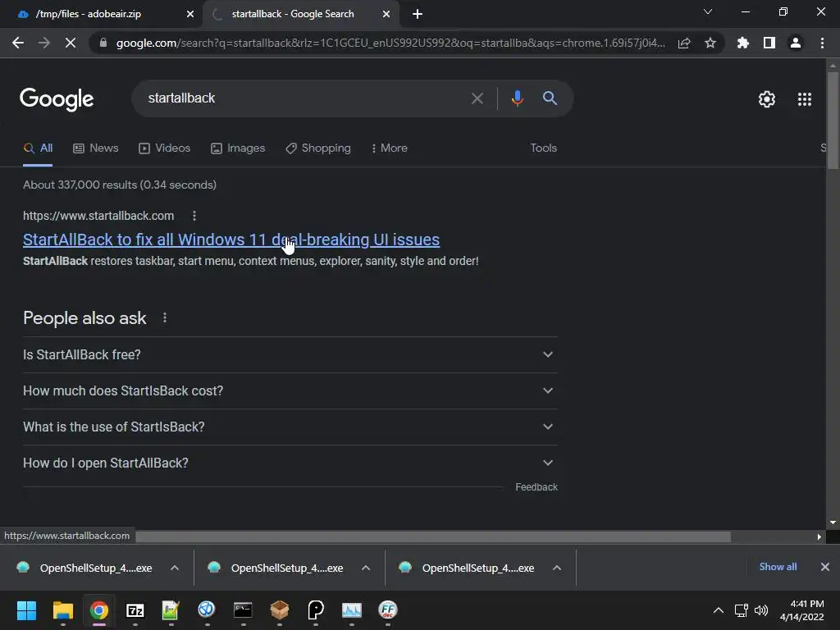Image resolution: width=840 pixels, height=630 pixels.
Task: Open Chrome's three-dot menu
Action: pyautogui.click(x=822, y=43)
